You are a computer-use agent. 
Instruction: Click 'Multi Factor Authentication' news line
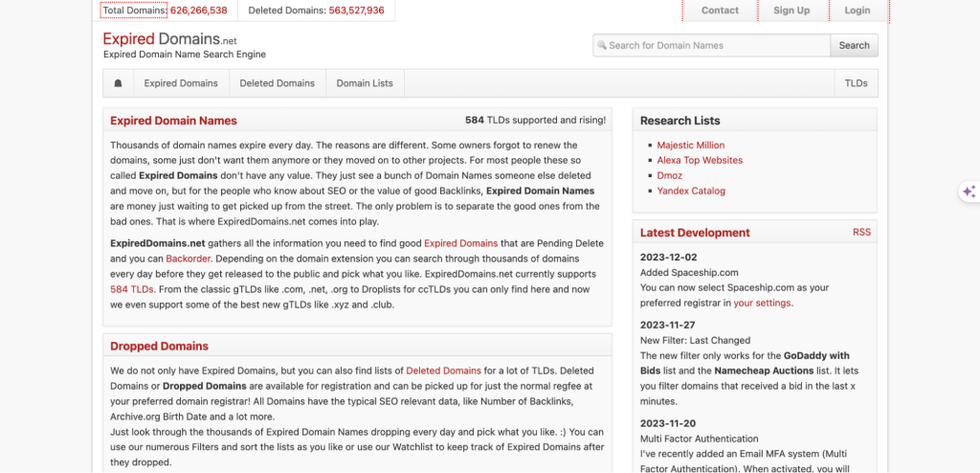(700, 439)
